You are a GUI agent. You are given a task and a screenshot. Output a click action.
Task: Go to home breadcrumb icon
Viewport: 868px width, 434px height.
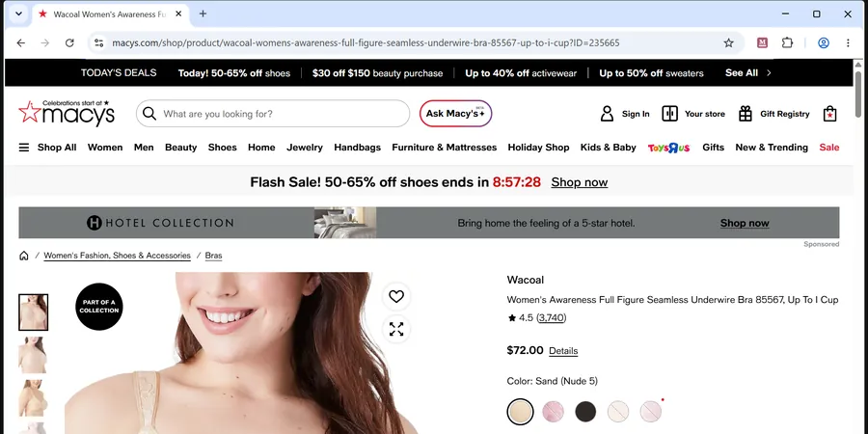(x=24, y=256)
